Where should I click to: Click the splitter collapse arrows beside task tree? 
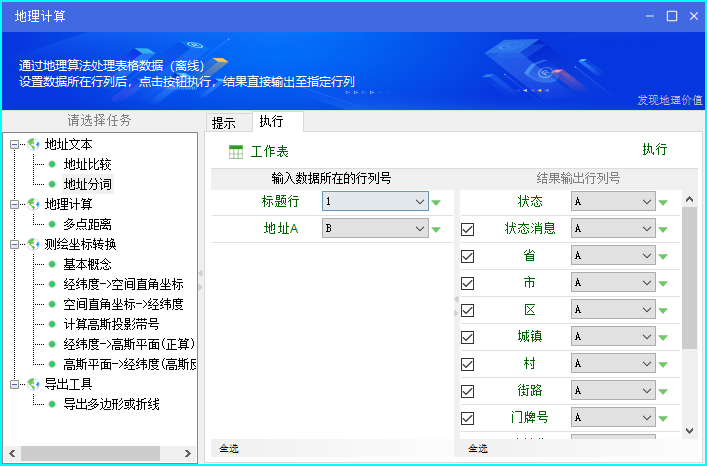point(201,280)
